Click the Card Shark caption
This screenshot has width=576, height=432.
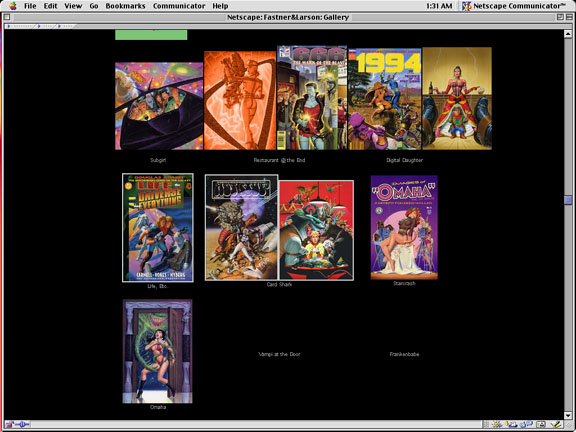pyautogui.click(x=279, y=284)
